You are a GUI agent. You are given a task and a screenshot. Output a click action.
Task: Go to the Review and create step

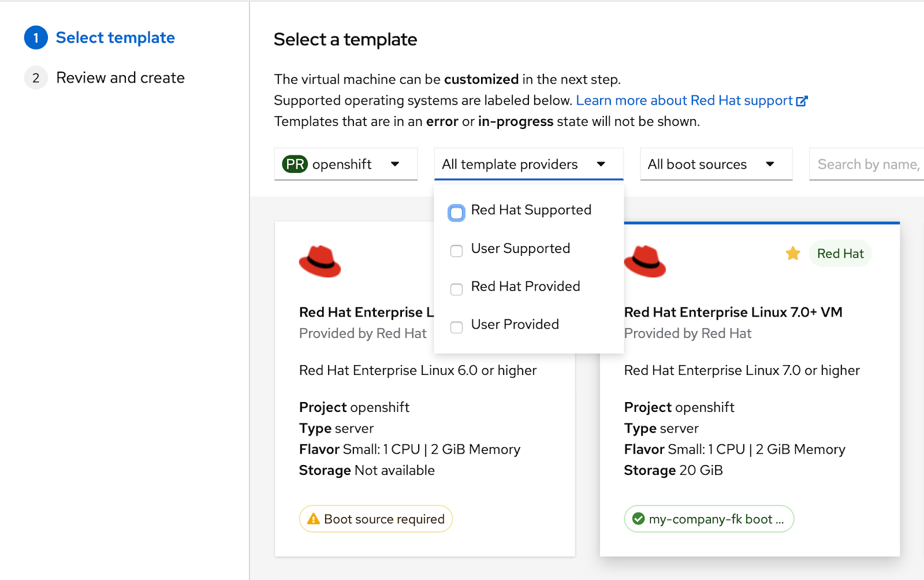click(120, 78)
